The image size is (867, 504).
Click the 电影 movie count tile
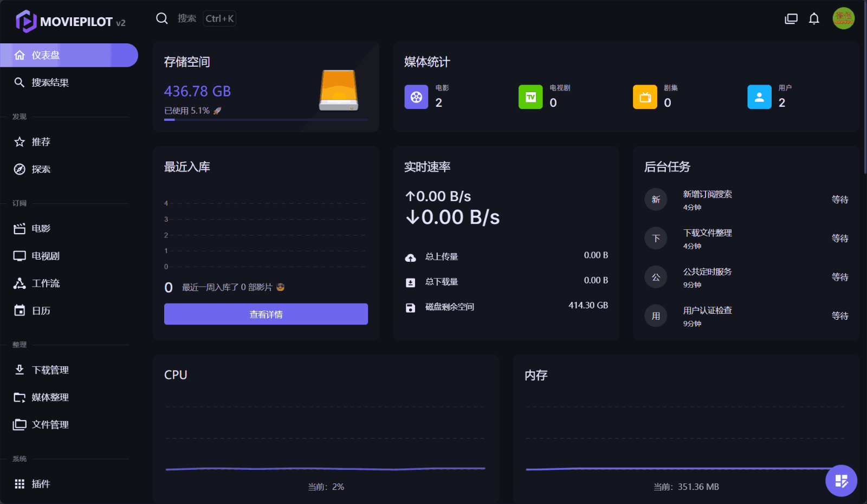(416, 97)
